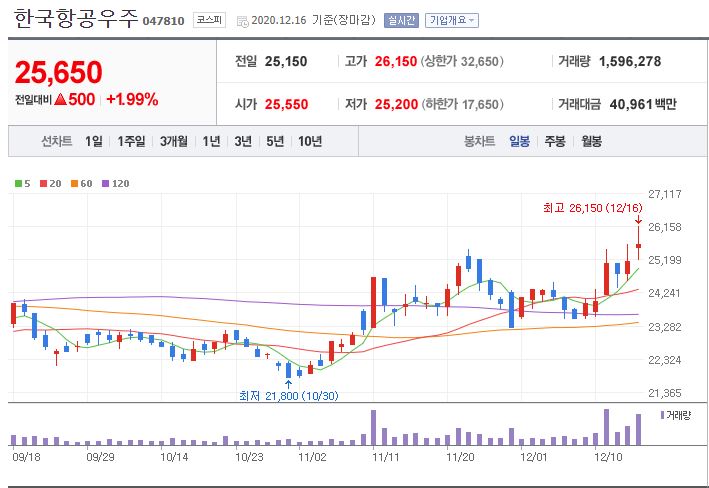Click the current price 25,650
709x488 pixels.
[59, 72]
